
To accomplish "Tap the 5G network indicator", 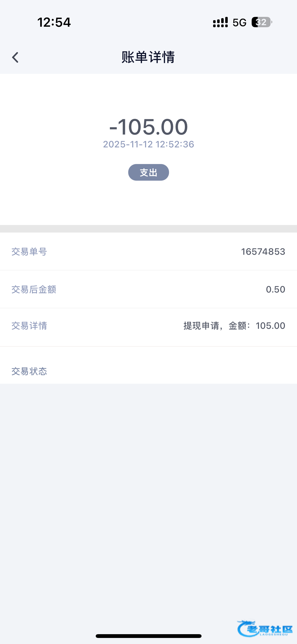I will 239,23.
